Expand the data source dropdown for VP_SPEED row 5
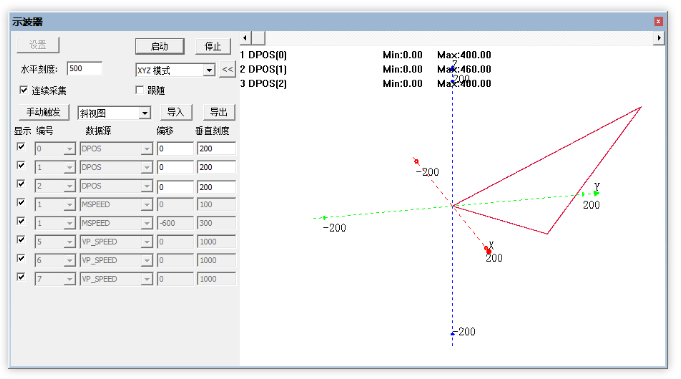The width and height of the screenshot is (681, 379). pos(147,242)
